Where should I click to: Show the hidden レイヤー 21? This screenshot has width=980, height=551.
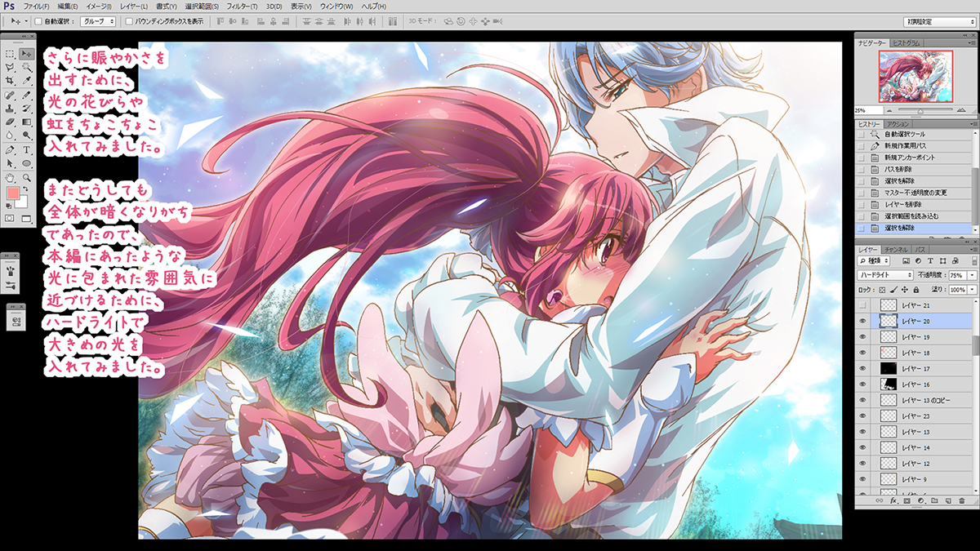(x=862, y=305)
